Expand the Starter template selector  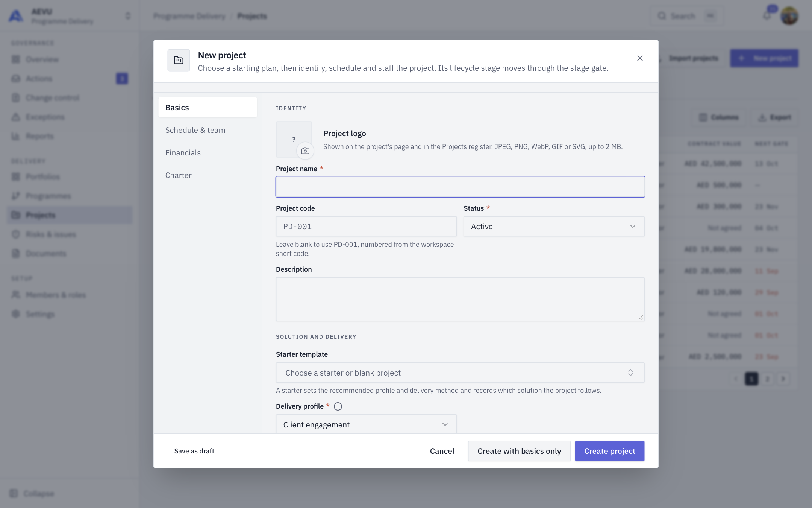tap(460, 373)
